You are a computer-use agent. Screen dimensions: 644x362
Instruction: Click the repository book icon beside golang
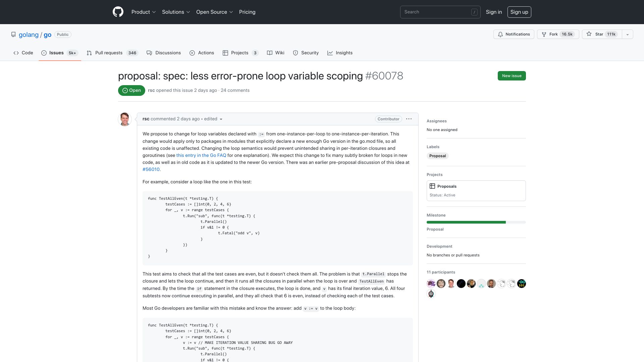pos(13,35)
